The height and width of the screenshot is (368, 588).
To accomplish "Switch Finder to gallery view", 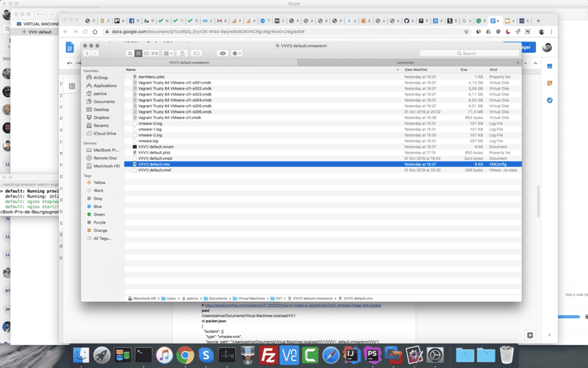I will pyautogui.click(x=154, y=53).
